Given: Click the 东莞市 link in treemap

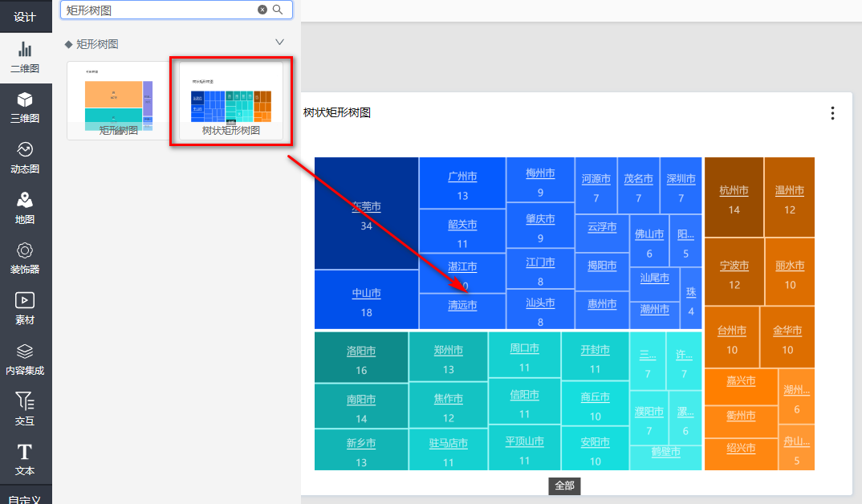Looking at the screenshot, I should tap(366, 207).
